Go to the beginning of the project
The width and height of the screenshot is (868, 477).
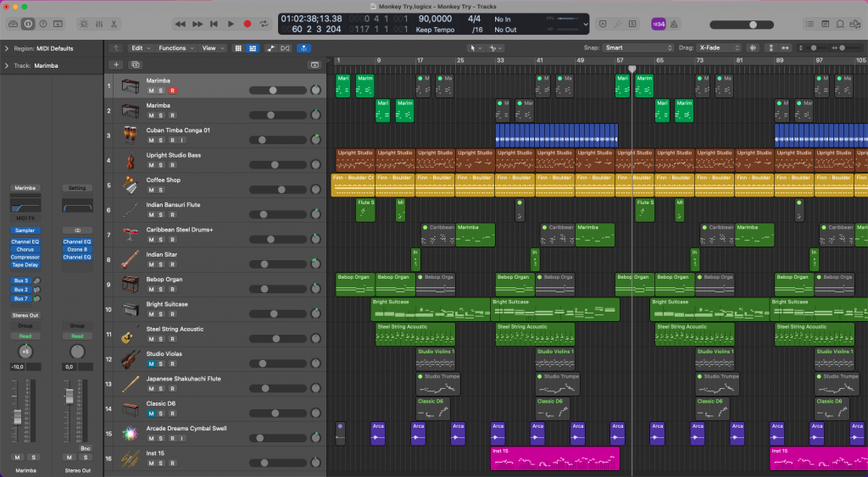click(214, 24)
